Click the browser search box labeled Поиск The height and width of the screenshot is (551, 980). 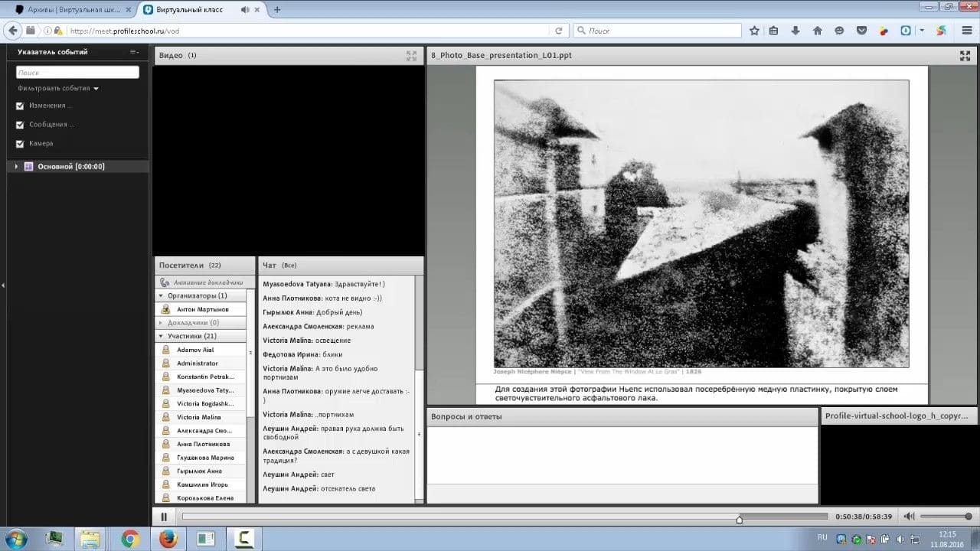coord(658,31)
